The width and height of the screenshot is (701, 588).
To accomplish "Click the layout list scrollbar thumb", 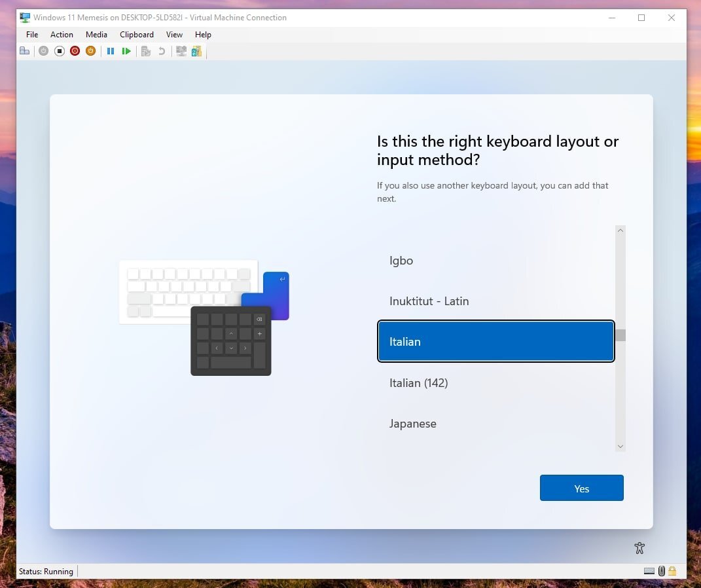I will 620,335.
